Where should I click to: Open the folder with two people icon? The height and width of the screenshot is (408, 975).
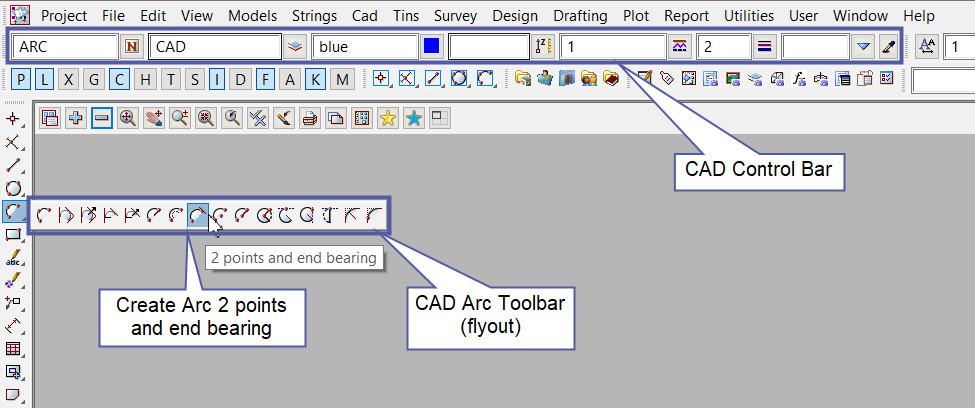[588, 79]
